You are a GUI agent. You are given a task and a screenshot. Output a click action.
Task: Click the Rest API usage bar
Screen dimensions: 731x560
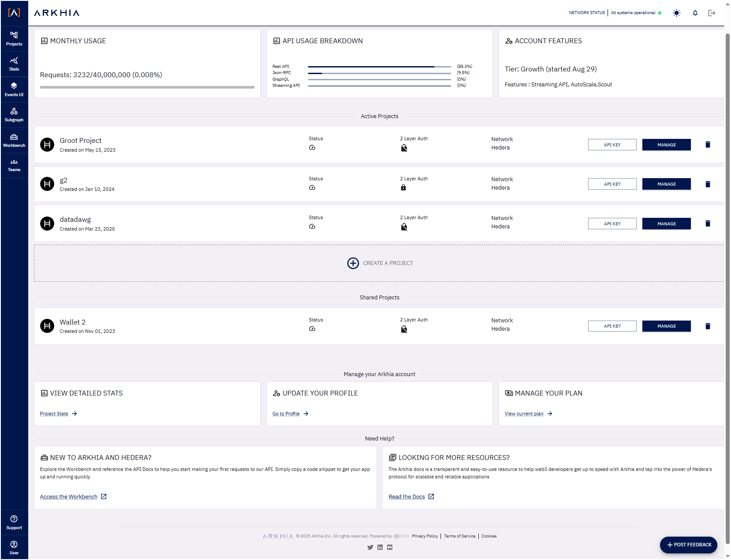coord(379,67)
